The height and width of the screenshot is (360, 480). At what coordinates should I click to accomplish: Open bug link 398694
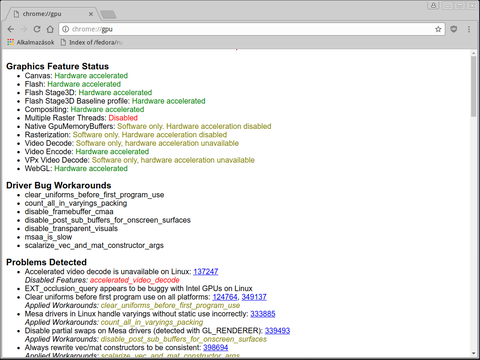[x=216, y=348]
